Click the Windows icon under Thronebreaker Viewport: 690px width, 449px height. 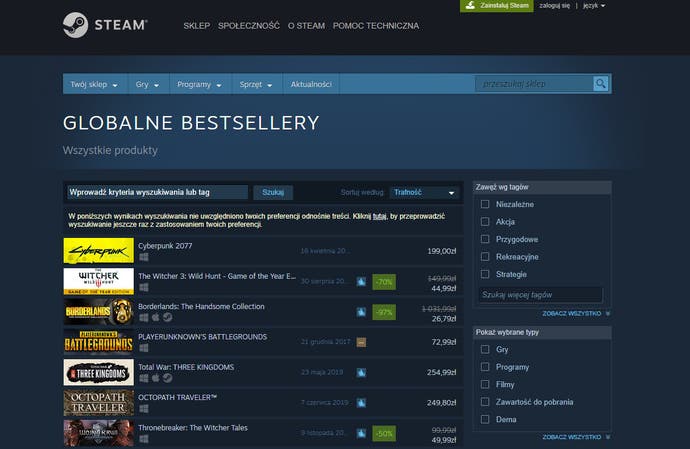tap(143, 439)
